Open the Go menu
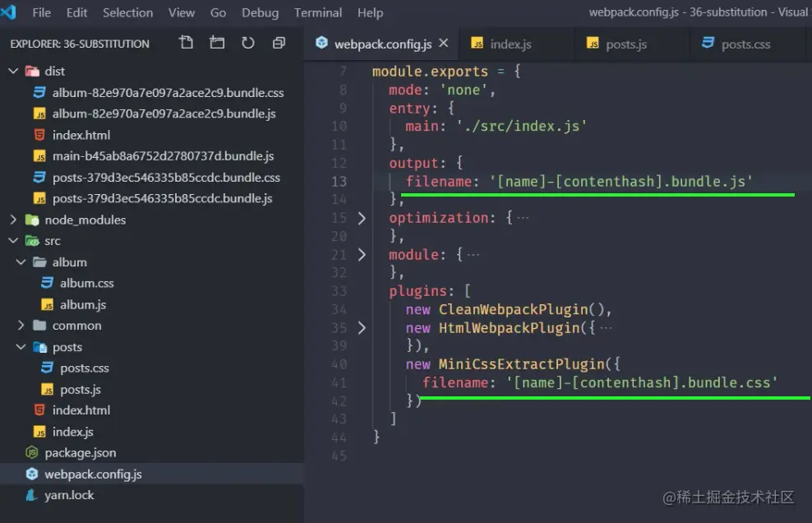Screen dimensions: 812x523 [218, 12]
